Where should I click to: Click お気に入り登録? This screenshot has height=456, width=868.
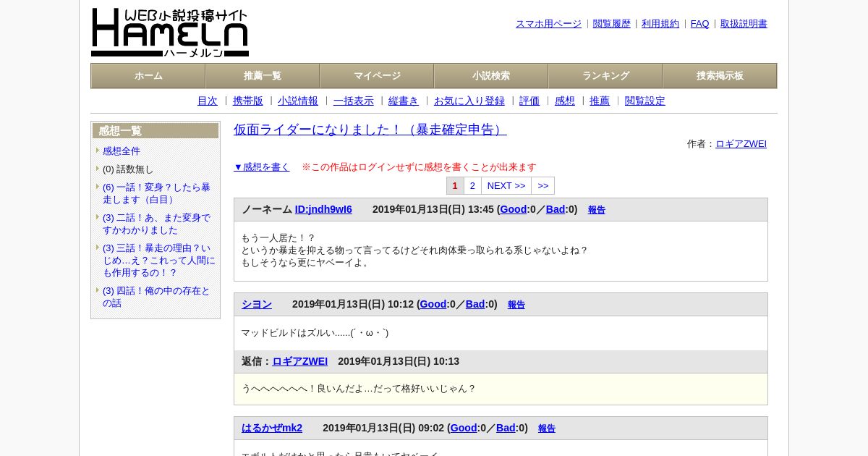tap(469, 101)
